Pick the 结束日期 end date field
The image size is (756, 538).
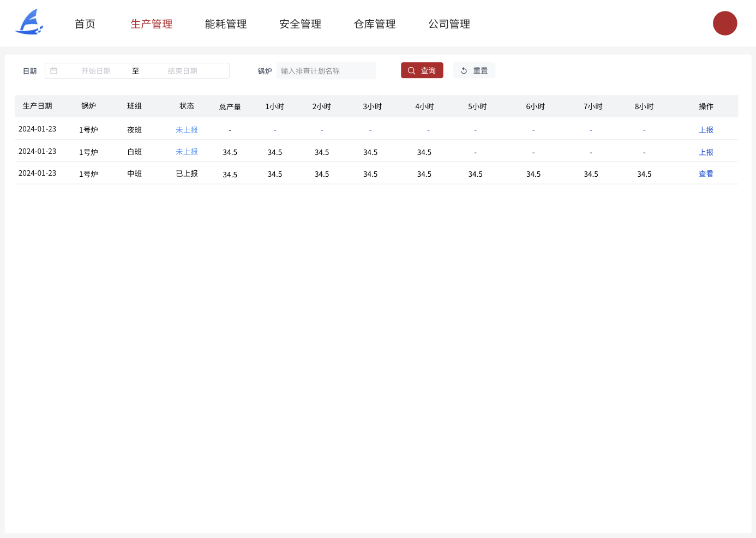(x=182, y=71)
